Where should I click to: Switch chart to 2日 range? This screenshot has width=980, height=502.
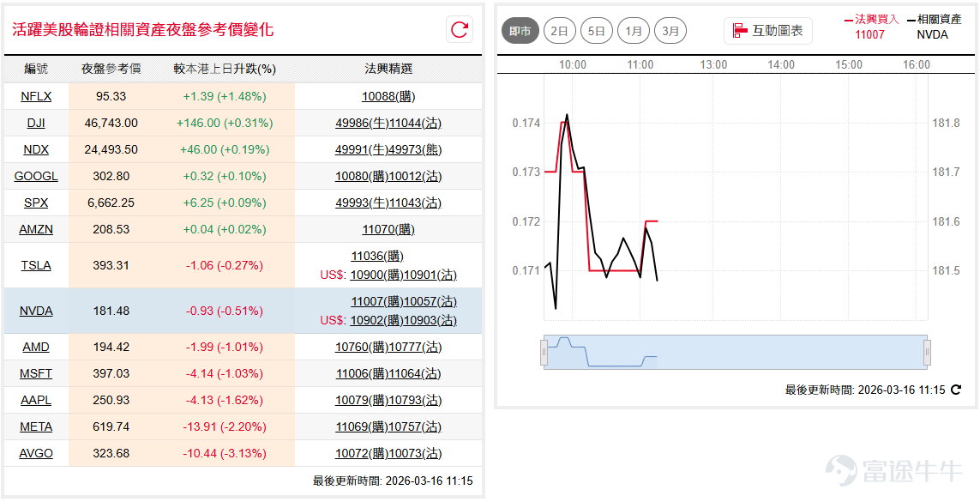coord(559,31)
